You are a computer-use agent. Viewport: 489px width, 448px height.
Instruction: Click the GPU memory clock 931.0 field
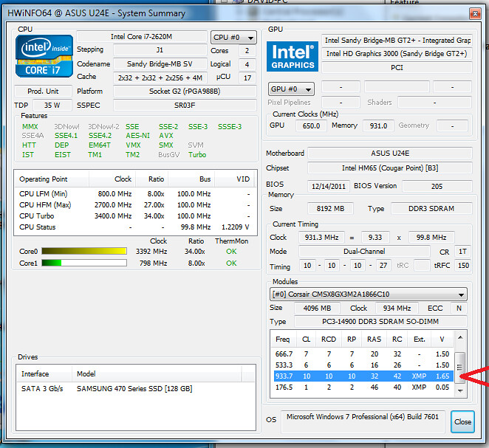pos(379,126)
